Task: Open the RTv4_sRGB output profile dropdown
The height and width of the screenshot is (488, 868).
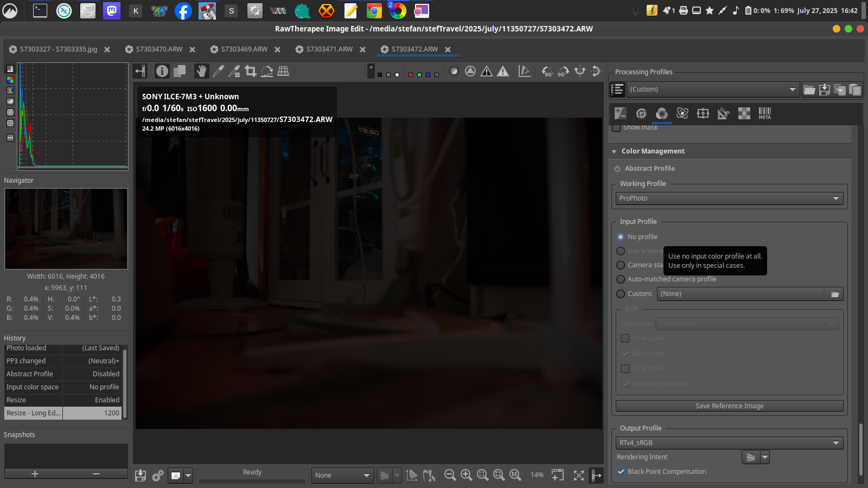Action: click(x=729, y=443)
